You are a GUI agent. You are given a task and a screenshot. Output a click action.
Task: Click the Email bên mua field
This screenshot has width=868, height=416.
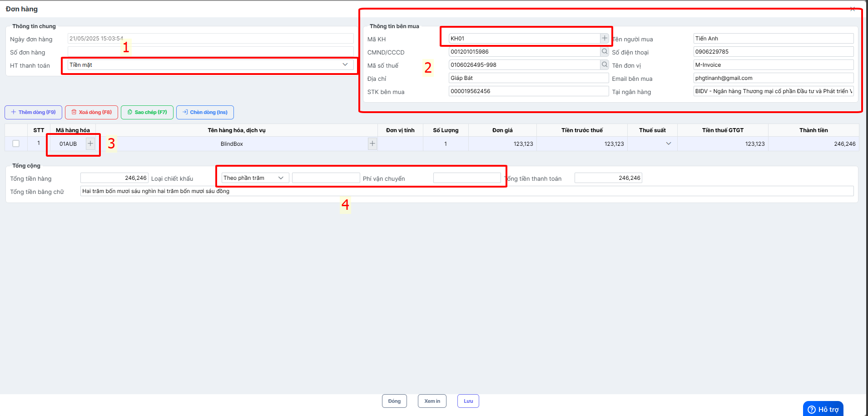pos(774,78)
